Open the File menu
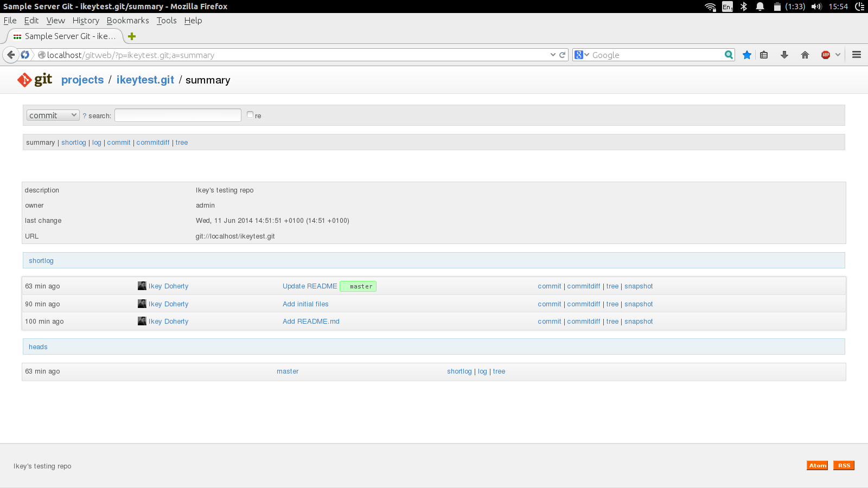This screenshot has width=868, height=488. tap(10, 21)
